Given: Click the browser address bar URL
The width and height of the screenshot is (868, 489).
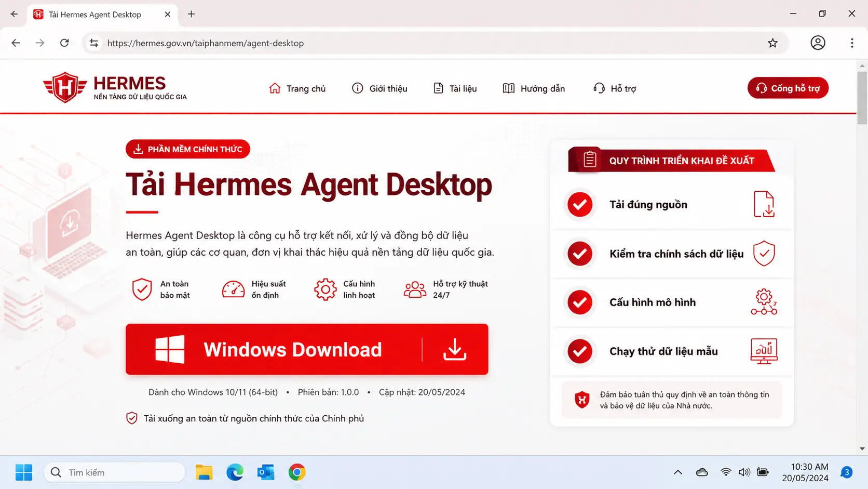Looking at the screenshot, I should 206,43.
